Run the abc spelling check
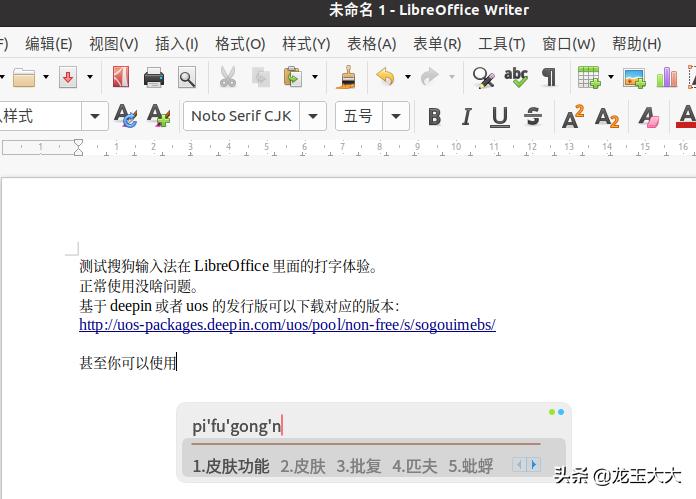Viewport: 696px width, 499px height. (516, 77)
